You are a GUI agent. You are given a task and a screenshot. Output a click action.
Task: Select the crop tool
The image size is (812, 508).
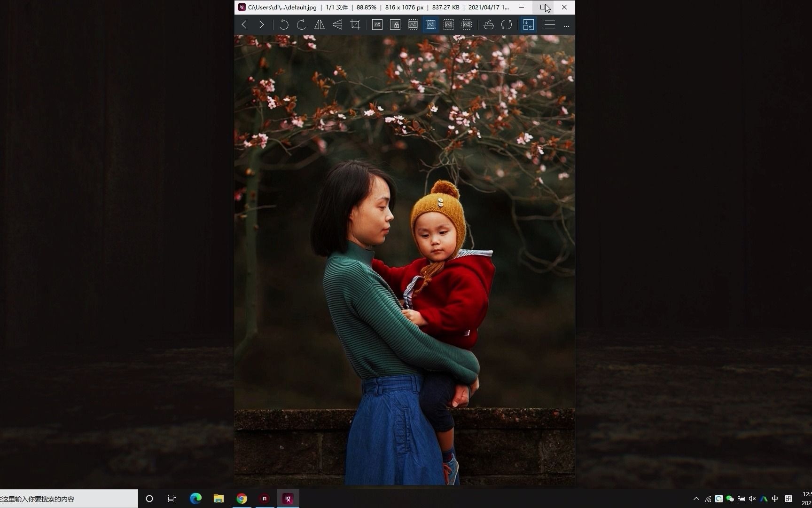tap(355, 24)
